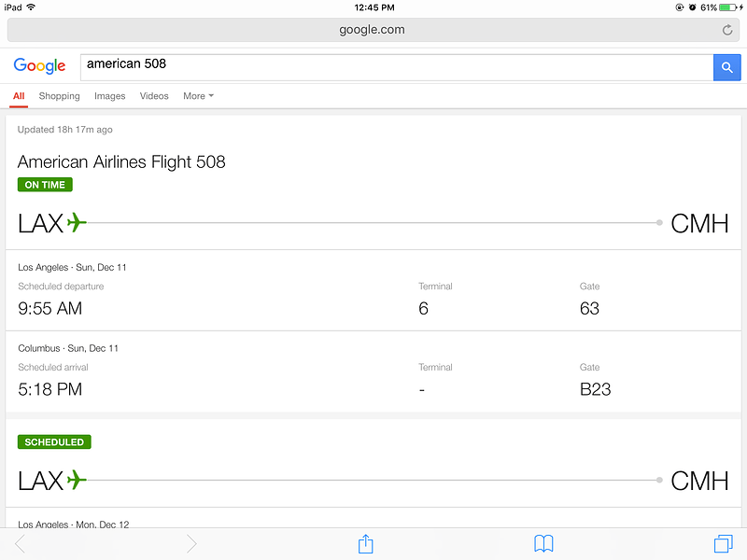Open the bookmarks book icon
This screenshot has width=747, height=560.
543,543
